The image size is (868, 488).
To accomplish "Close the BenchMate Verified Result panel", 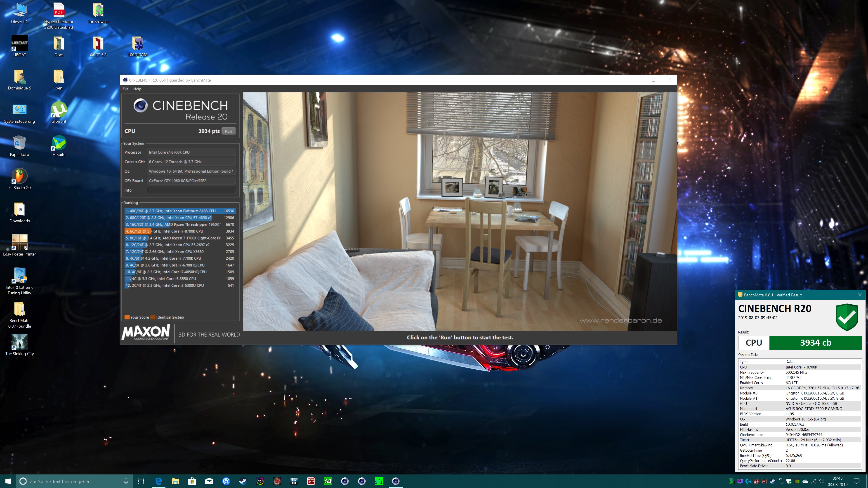I will coord(860,295).
